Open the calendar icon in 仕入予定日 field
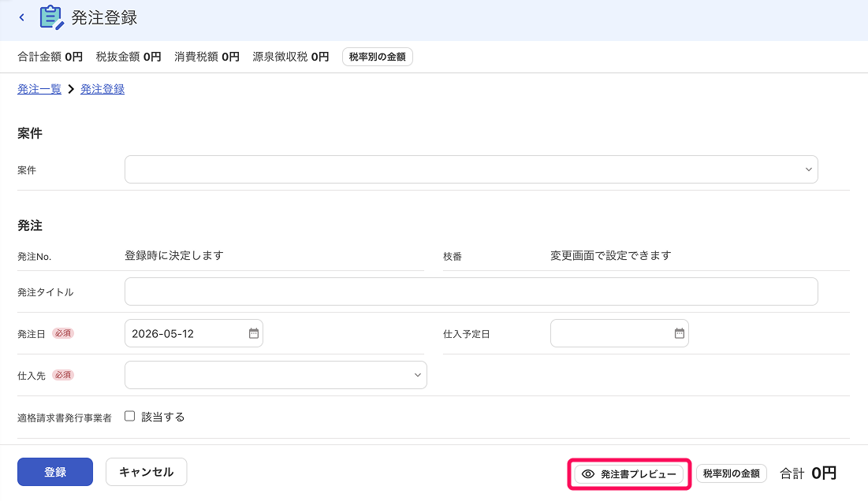 tap(680, 333)
